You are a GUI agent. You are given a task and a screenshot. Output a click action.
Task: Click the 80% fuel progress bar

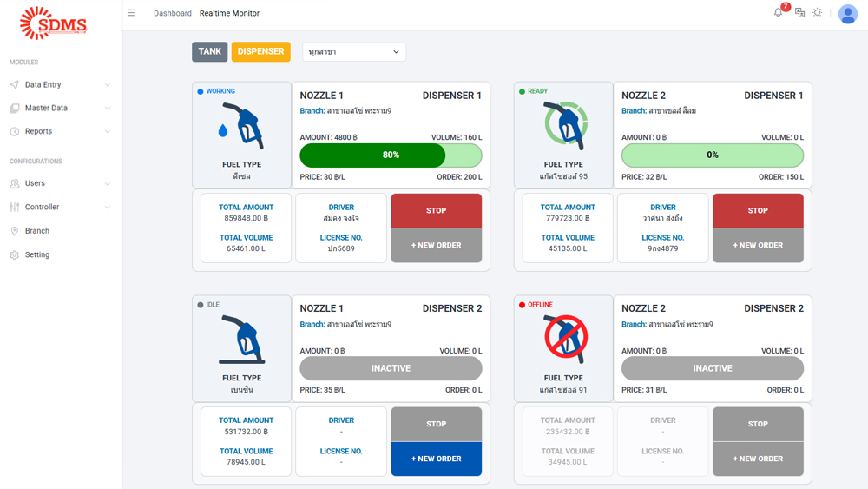tap(391, 155)
